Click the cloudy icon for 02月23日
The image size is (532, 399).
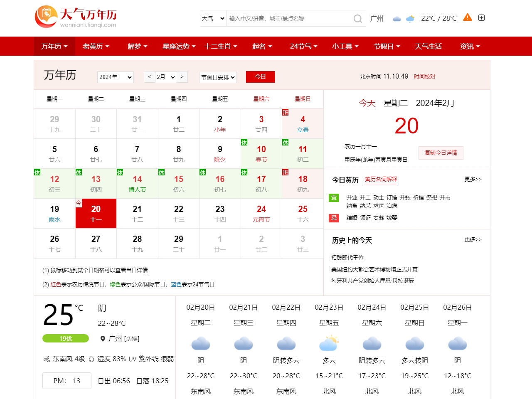329,344
